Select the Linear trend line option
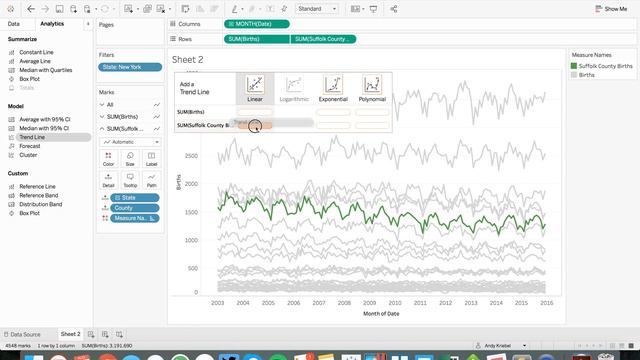Image resolution: width=640 pixels, height=360 pixels. coord(255,88)
